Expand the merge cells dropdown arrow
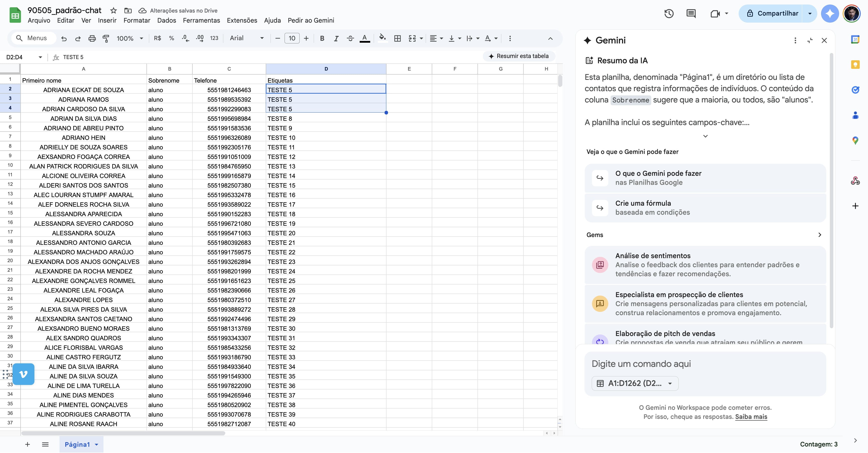 421,38
